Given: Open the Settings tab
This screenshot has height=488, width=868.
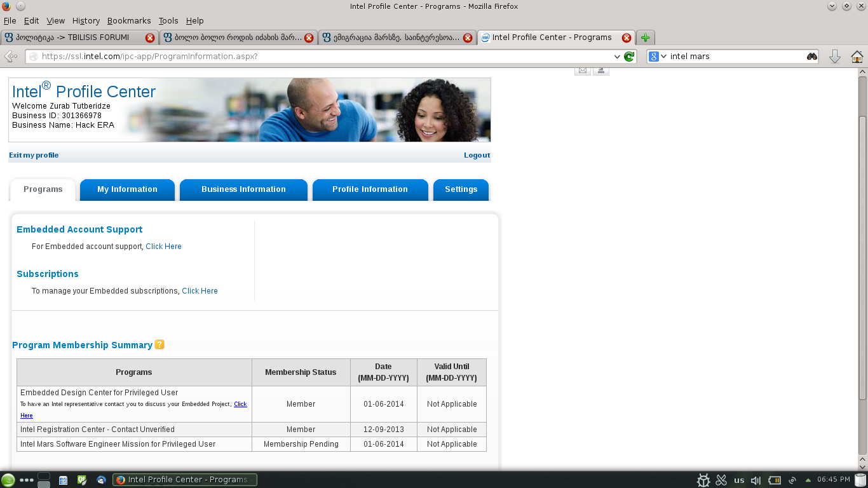Looking at the screenshot, I should tap(461, 189).
